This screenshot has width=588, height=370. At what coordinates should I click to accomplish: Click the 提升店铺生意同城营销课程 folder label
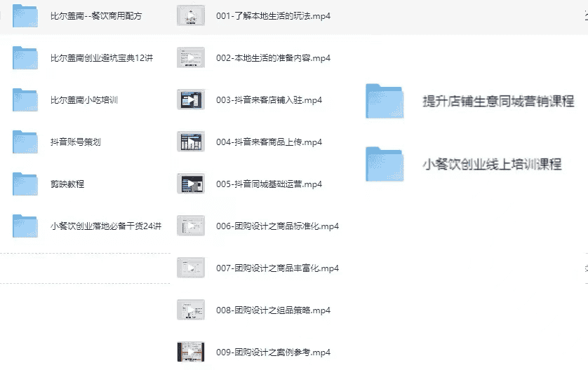pyautogui.click(x=498, y=101)
